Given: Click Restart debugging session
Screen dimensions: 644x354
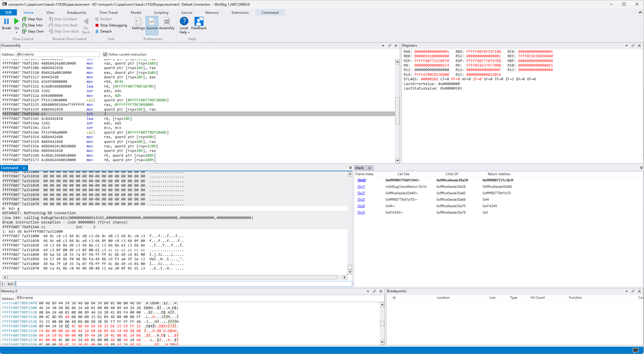Looking at the screenshot, I should (x=103, y=19).
